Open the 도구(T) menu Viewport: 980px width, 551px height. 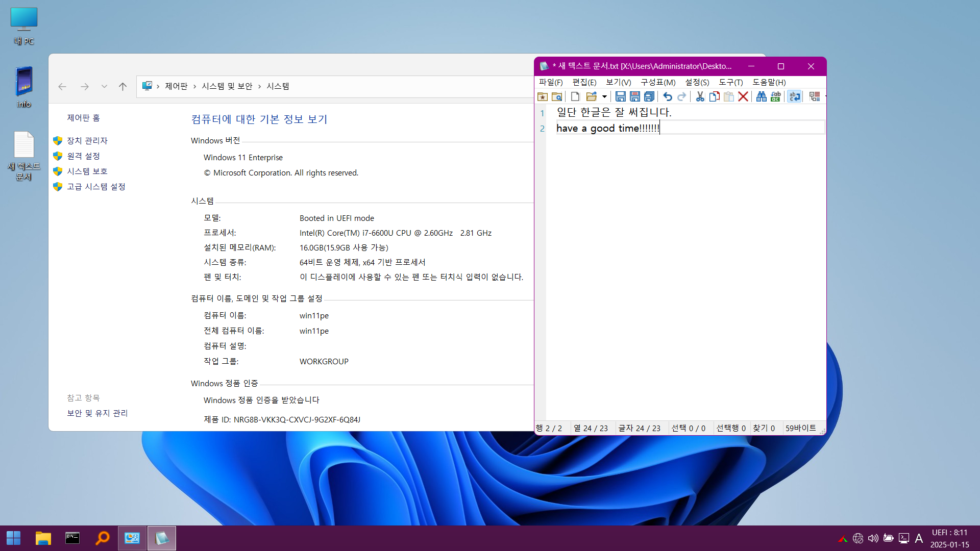pyautogui.click(x=730, y=82)
